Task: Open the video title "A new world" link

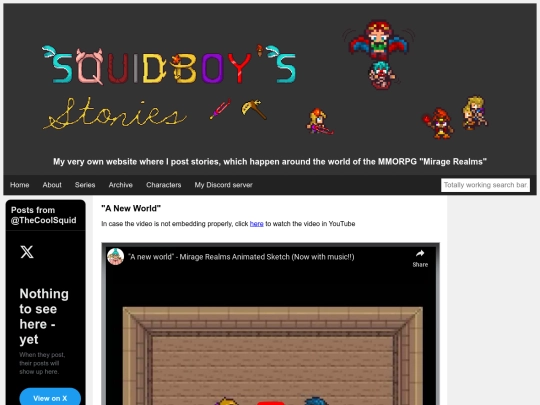Action: coord(241,257)
